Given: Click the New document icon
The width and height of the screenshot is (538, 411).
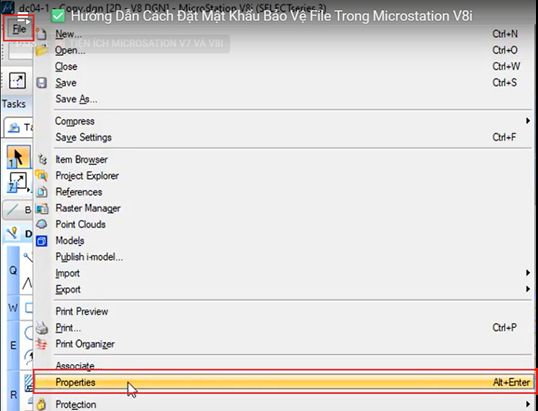Looking at the screenshot, I should click(41, 34).
